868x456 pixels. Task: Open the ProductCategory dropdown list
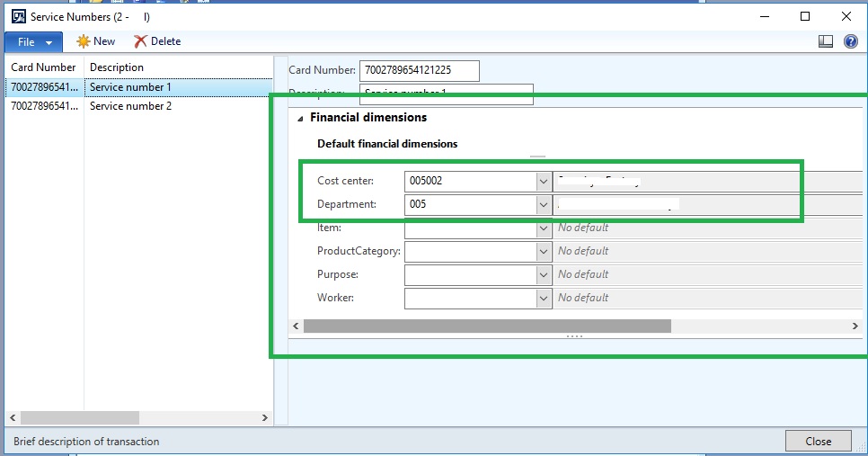543,251
